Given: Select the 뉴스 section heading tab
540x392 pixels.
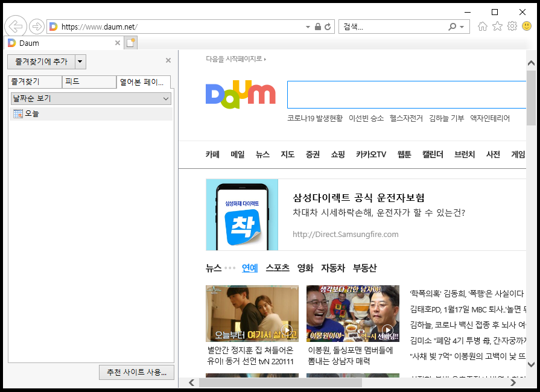Looking at the screenshot, I should (x=214, y=268).
